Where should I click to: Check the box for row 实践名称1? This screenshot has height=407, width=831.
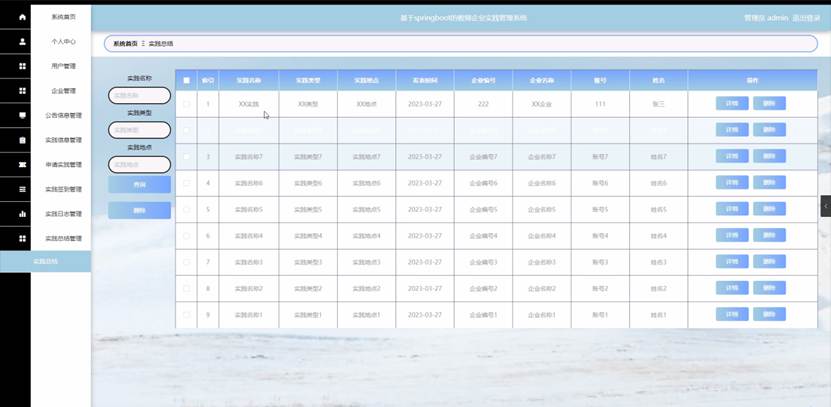coord(186,315)
